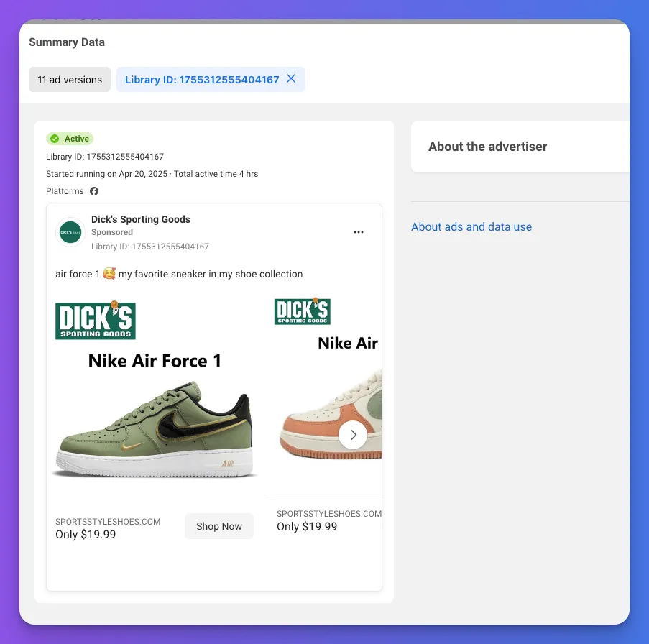Screen dimensions: 649x644
Task: Click the Facebook platform icon
Action: (94, 191)
